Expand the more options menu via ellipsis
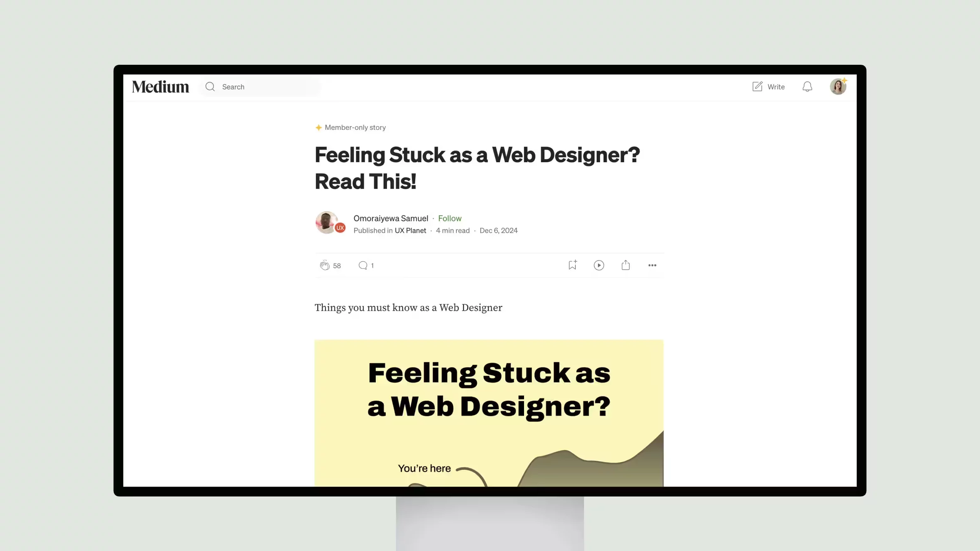The height and width of the screenshot is (551, 980). pos(652,264)
